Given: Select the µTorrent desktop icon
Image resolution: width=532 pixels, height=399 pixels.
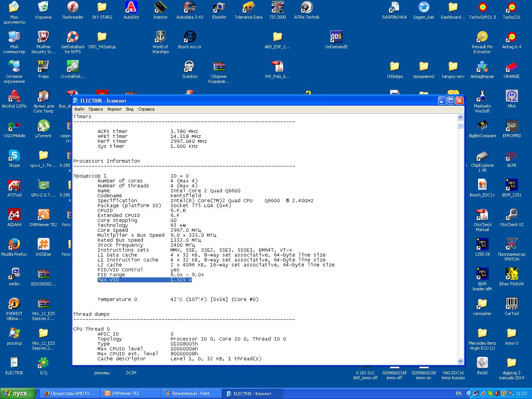Looking at the screenshot, I should [x=43, y=129].
